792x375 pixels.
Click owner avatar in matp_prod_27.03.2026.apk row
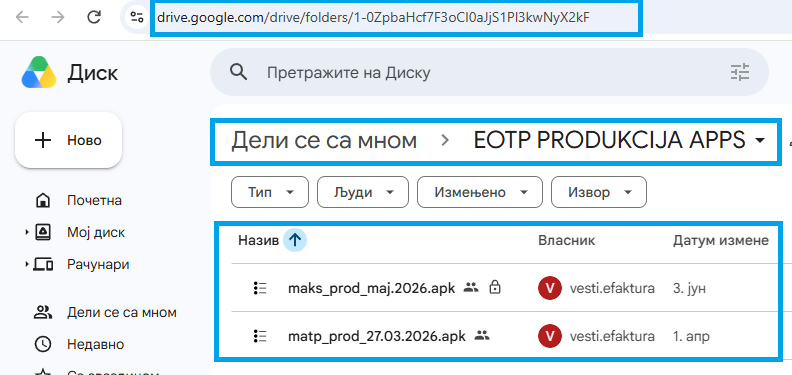click(x=550, y=336)
